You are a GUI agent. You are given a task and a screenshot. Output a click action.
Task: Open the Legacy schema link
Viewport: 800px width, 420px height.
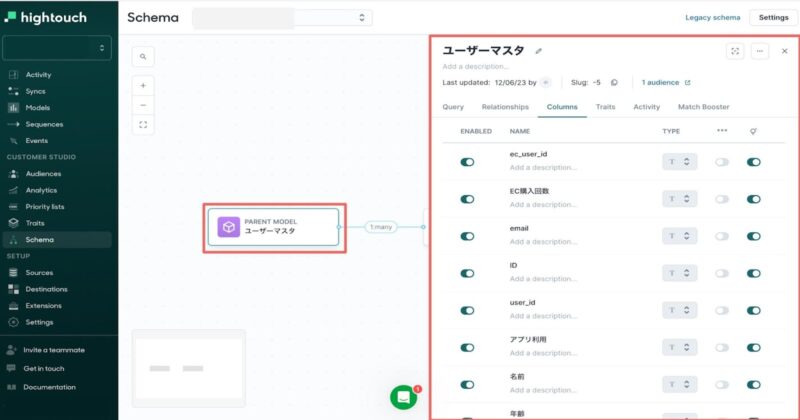tap(712, 17)
